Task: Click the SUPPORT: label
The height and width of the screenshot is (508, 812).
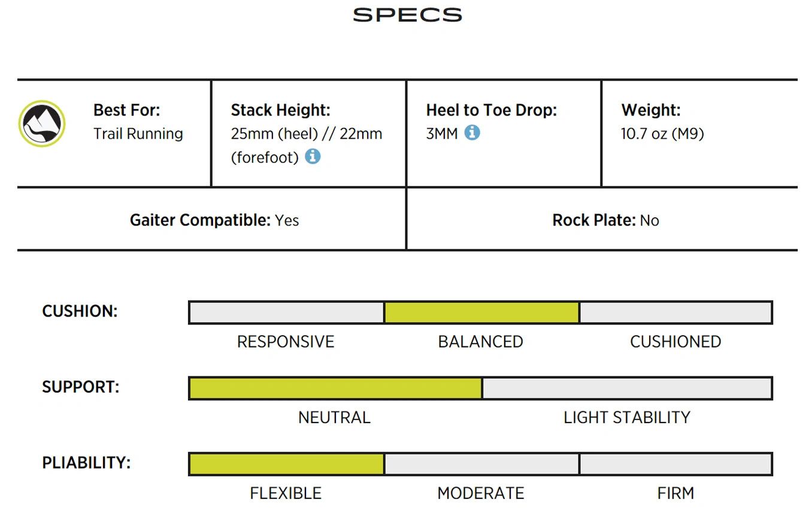Action: [x=80, y=387]
